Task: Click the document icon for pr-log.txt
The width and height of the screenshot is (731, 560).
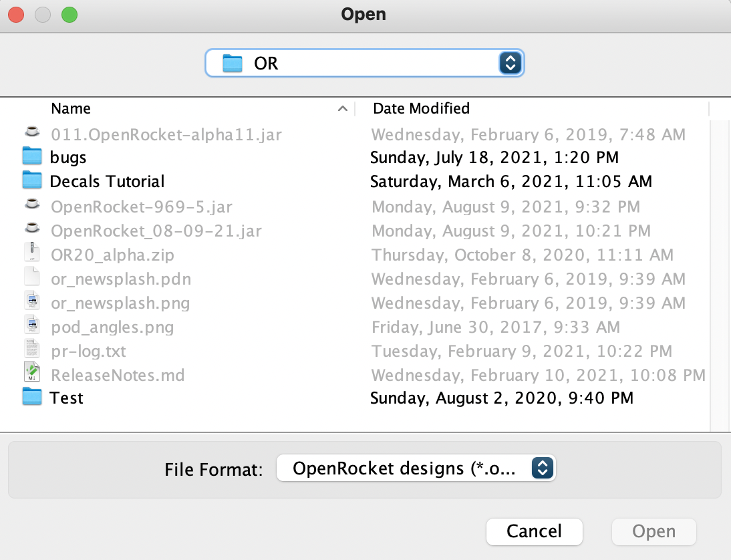Action: point(32,351)
